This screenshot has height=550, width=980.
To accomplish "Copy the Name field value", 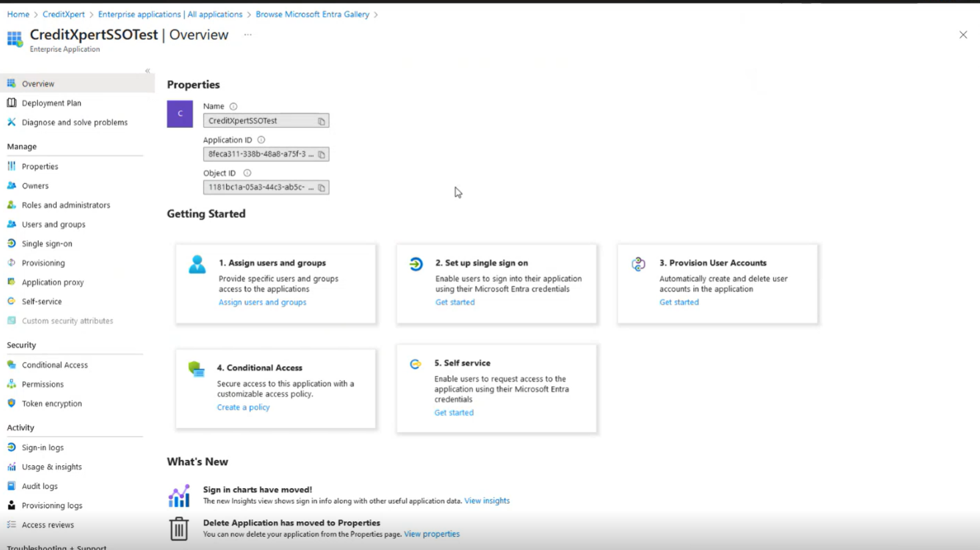I will [322, 121].
